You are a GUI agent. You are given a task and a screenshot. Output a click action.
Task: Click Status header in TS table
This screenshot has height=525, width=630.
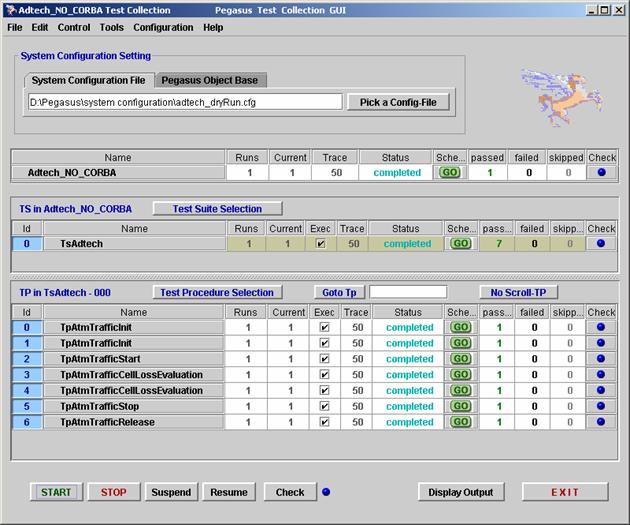click(x=406, y=229)
